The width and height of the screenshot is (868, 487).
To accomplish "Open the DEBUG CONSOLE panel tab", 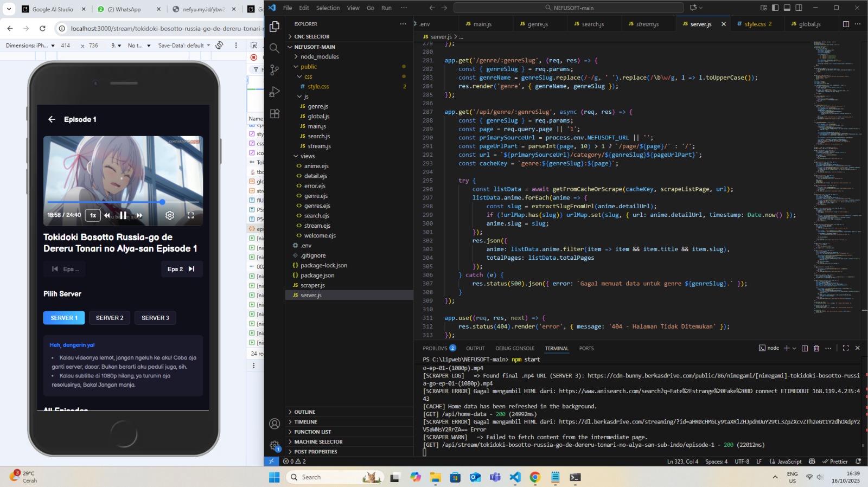I will (x=514, y=348).
